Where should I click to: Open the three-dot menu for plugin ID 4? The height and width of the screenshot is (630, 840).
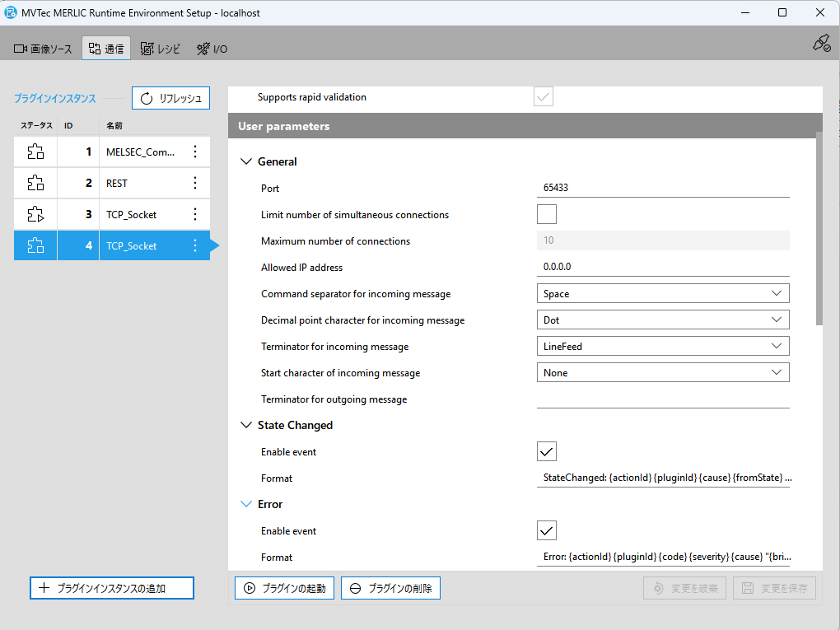click(x=195, y=246)
